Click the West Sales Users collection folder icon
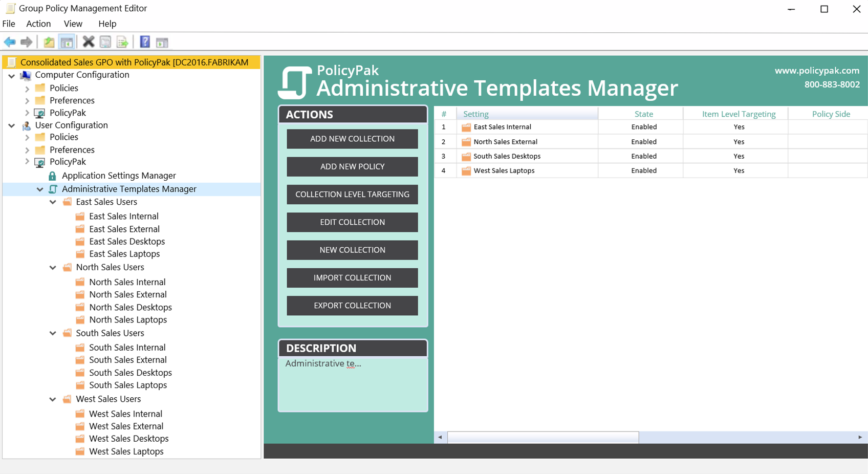The width and height of the screenshot is (868, 474). tap(67, 399)
